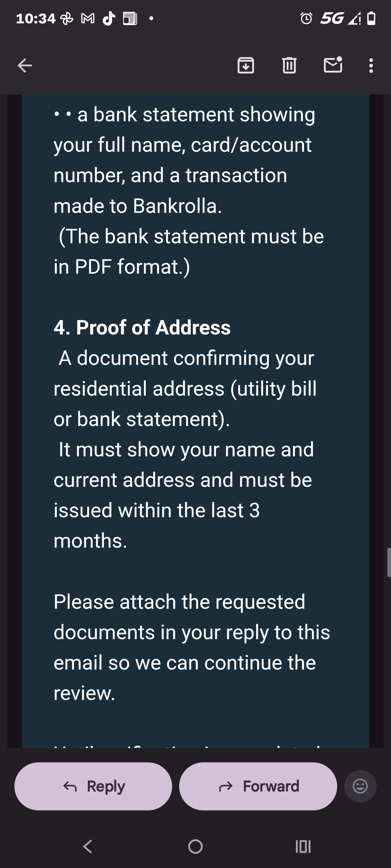Tap the battery indicator in status bar
The image size is (391, 868).
(371, 18)
